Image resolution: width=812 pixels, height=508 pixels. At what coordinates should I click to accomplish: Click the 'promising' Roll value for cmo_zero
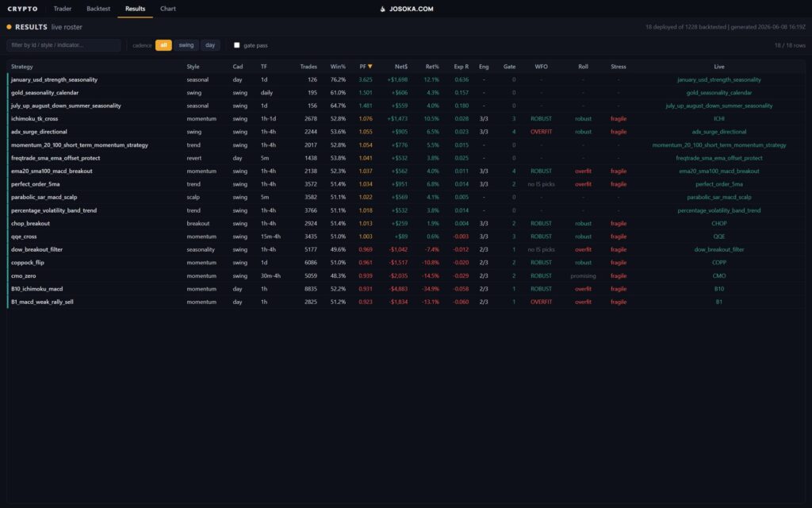583,275
